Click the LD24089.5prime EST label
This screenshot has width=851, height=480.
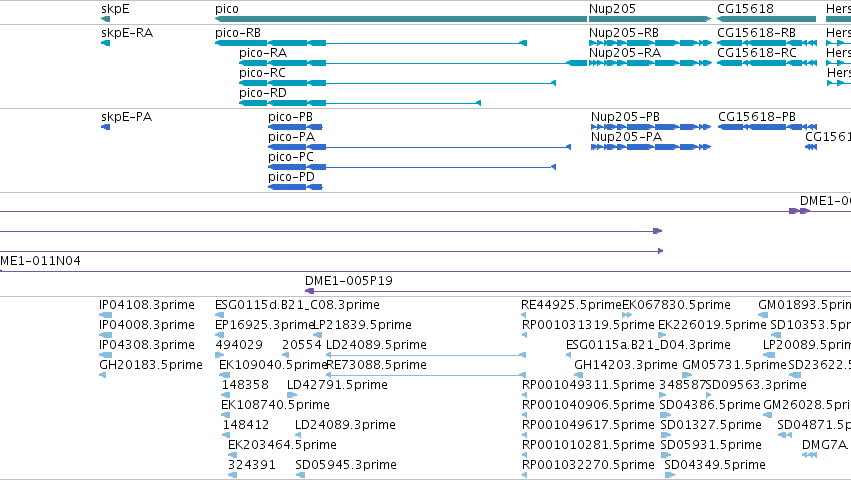pos(376,345)
